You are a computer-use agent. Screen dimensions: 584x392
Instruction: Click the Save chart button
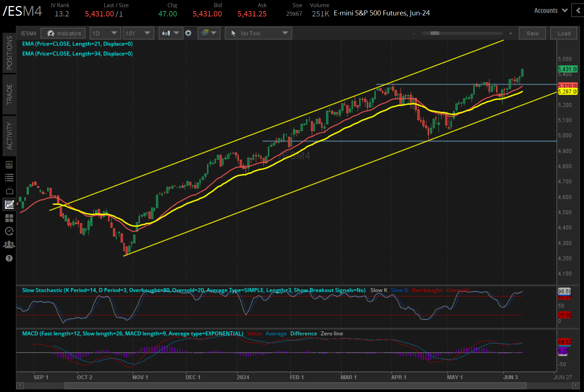(x=532, y=33)
